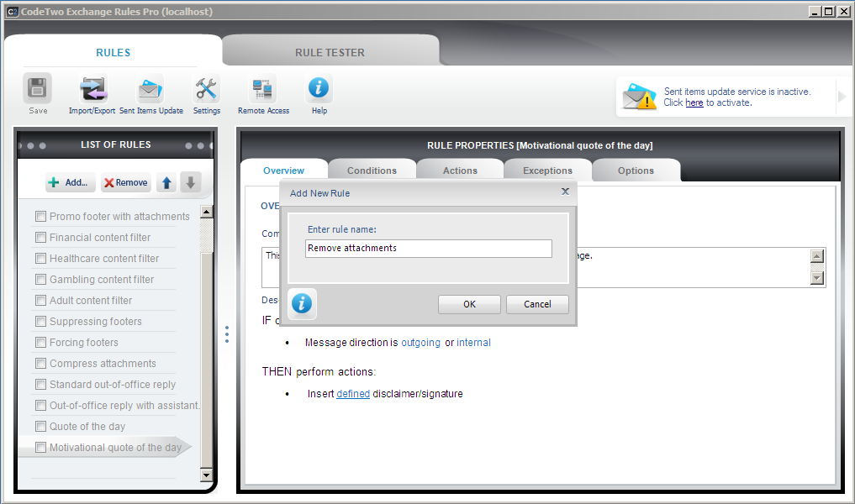Cancel the Add New Rule dialog
Viewport: 855px width, 504px height.
tap(538, 304)
